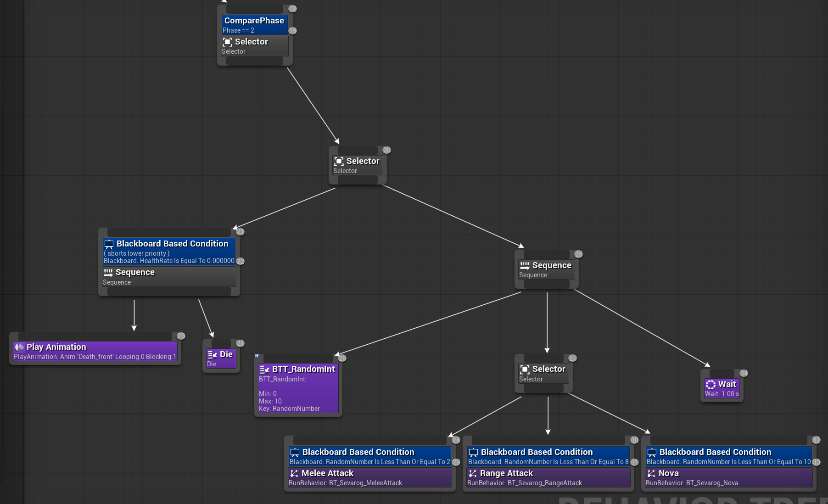Viewport: 828px width, 504px height.
Task: Click '( aborts lower priority )' text
Action: click(137, 253)
